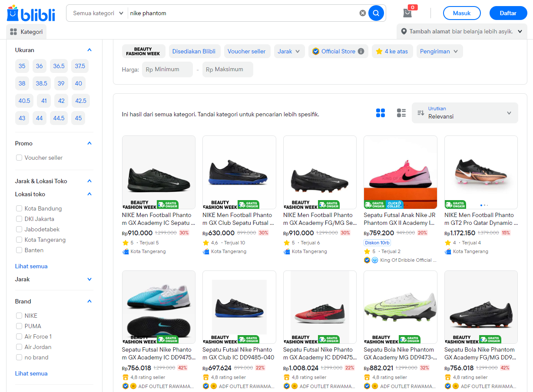The width and height of the screenshot is (533, 392).
Task: Click the blue search magnifier button
Action: click(x=376, y=13)
